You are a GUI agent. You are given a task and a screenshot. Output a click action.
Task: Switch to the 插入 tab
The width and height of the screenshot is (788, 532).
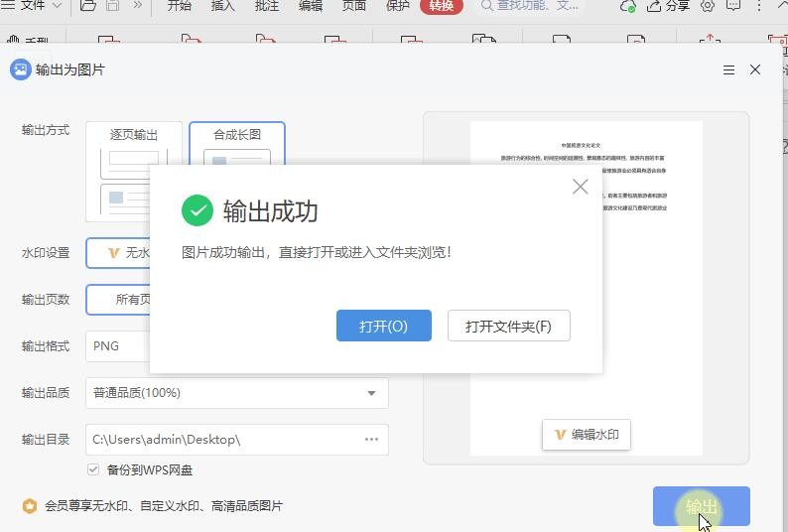coord(223,6)
